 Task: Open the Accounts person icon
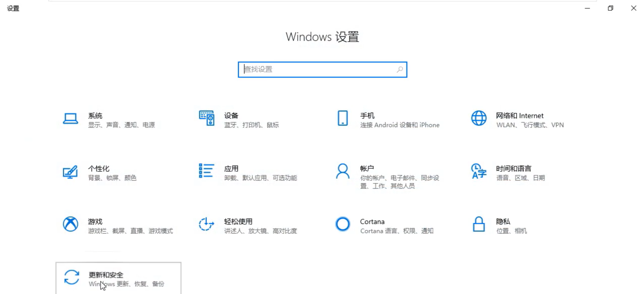click(343, 171)
